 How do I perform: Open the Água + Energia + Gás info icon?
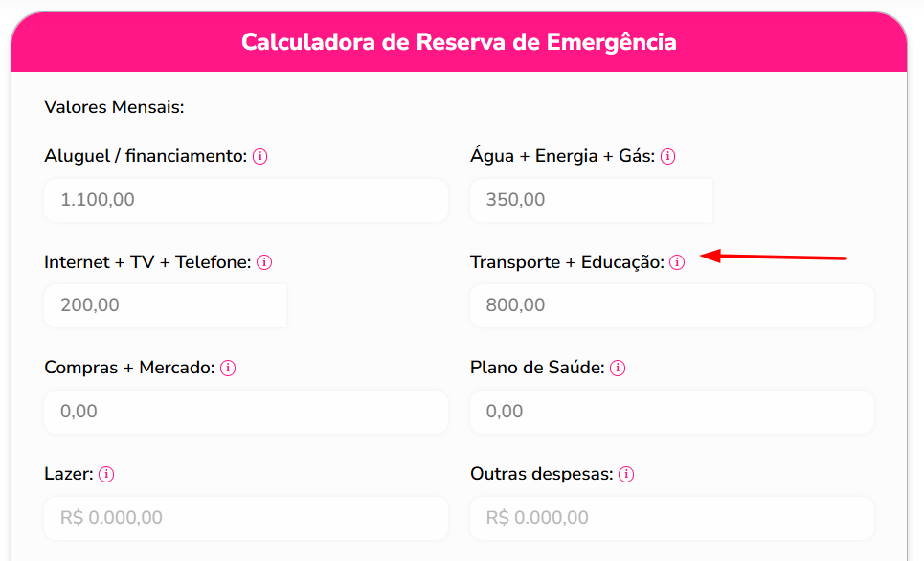click(x=667, y=157)
